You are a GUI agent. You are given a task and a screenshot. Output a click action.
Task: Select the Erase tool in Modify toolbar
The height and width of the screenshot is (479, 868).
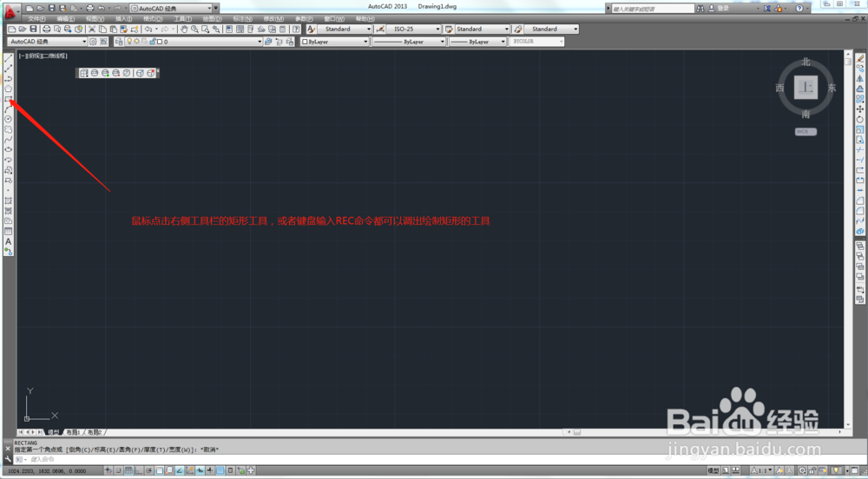pos(859,58)
